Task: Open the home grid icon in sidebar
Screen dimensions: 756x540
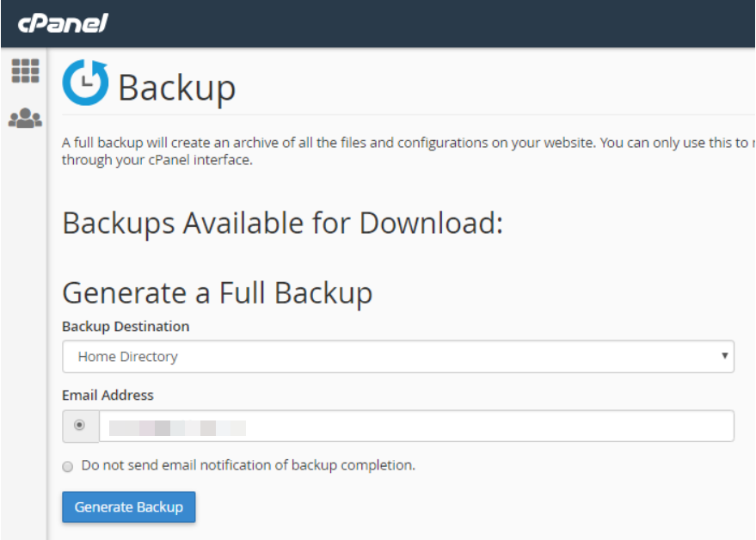Action: pyautogui.click(x=25, y=71)
